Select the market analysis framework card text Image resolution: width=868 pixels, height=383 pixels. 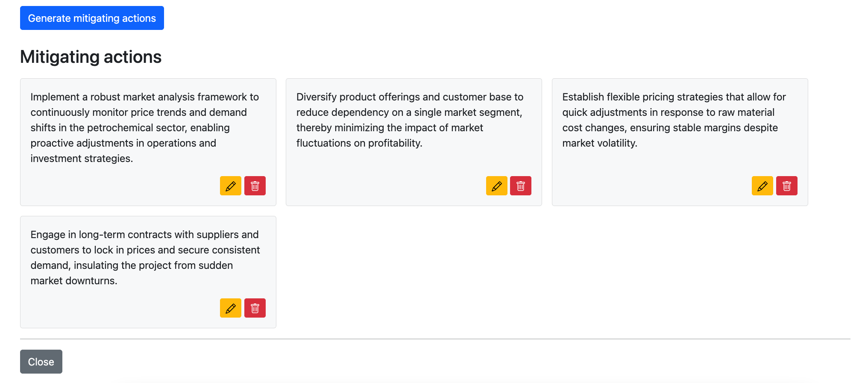(x=145, y=128)
